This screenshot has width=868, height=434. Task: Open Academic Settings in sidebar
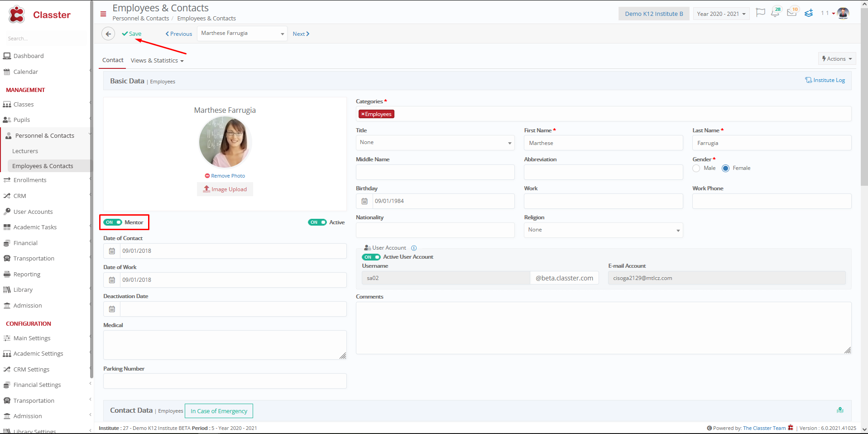pyautogui.click(x=38, y=354)
